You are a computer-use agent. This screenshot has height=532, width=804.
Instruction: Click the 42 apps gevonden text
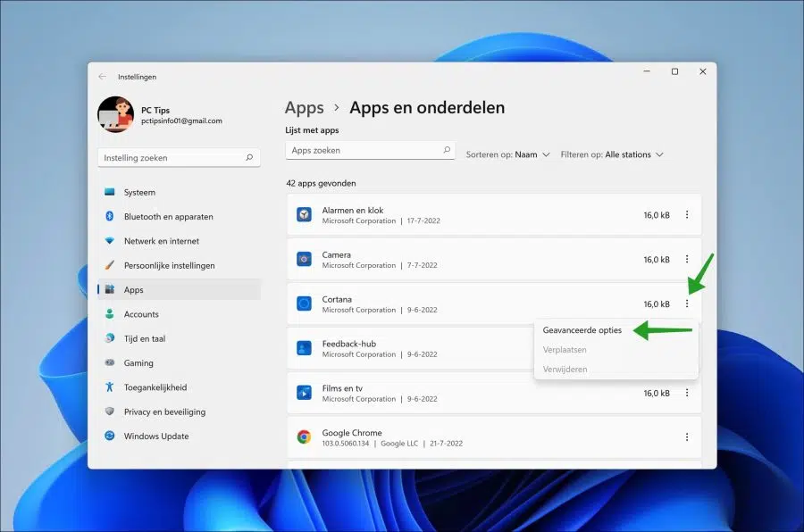pos(321,183)
